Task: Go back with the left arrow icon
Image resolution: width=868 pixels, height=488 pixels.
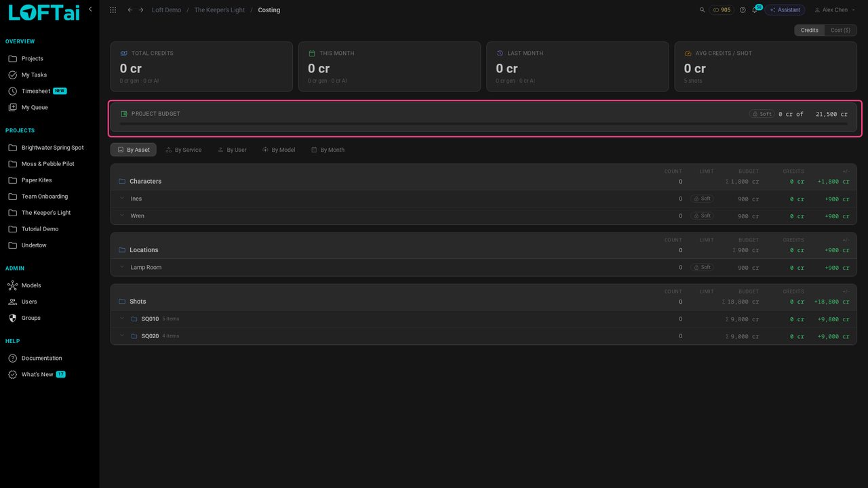Action: (x=130, y=10)
